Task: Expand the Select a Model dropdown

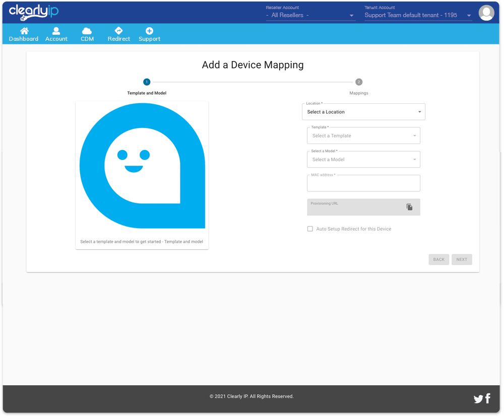Action: 363,160
